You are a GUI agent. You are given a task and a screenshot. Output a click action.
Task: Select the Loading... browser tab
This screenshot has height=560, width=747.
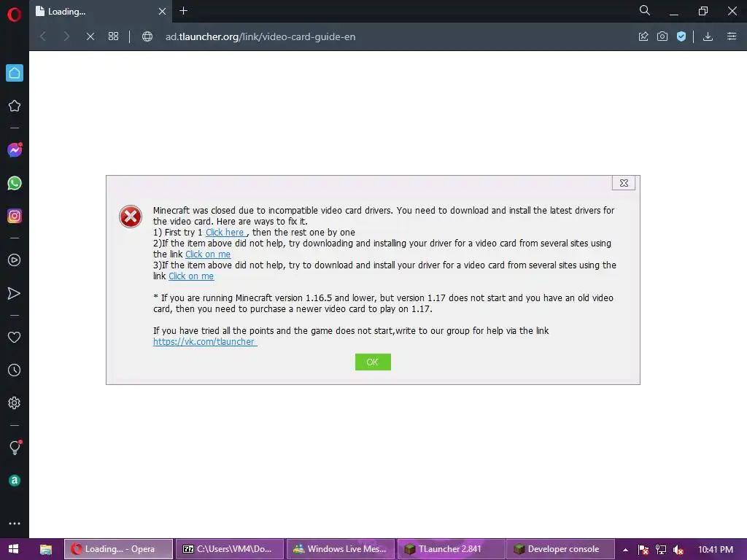pos(102,12)
